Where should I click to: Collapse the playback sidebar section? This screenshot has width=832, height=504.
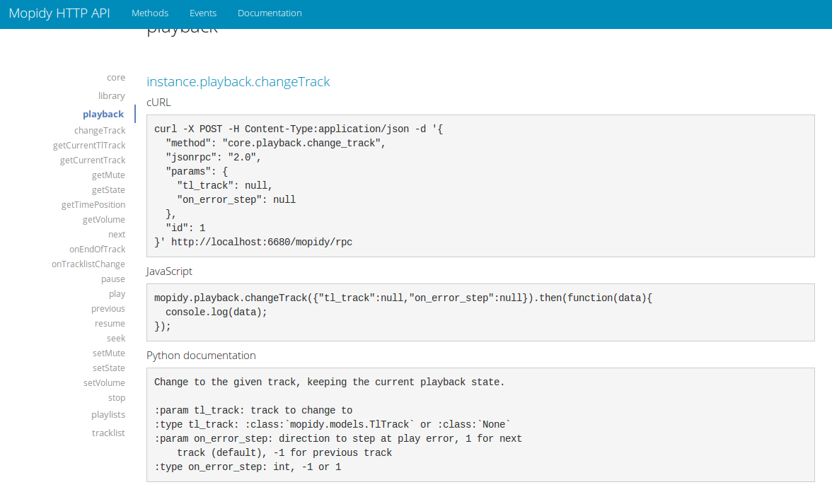click(x=103, y=115)
